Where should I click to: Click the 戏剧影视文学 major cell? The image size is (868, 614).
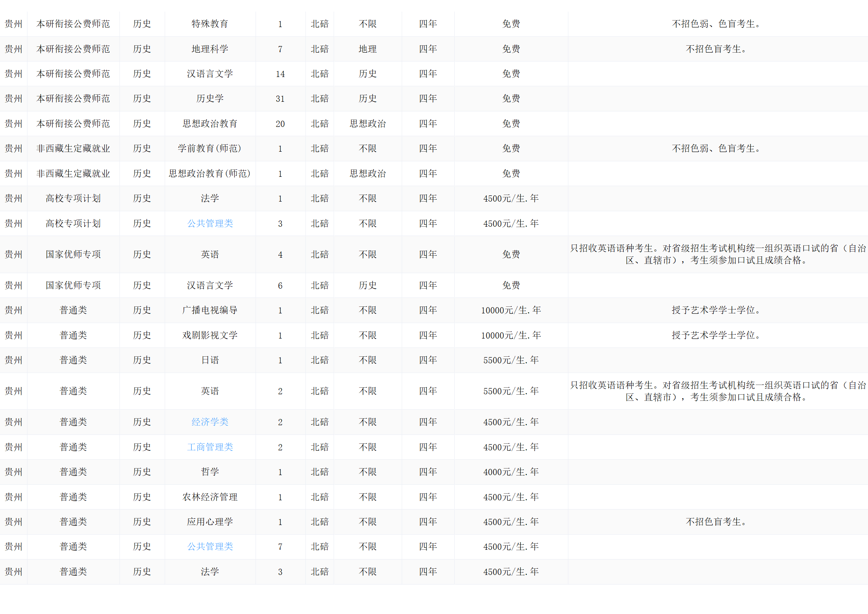pyautogui.click(x=210, y=335)
